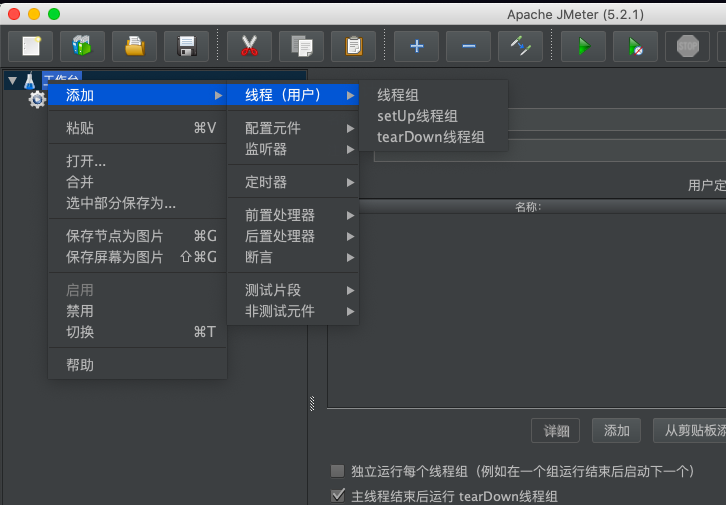Select 打开... menu entry

click(138, 161)
